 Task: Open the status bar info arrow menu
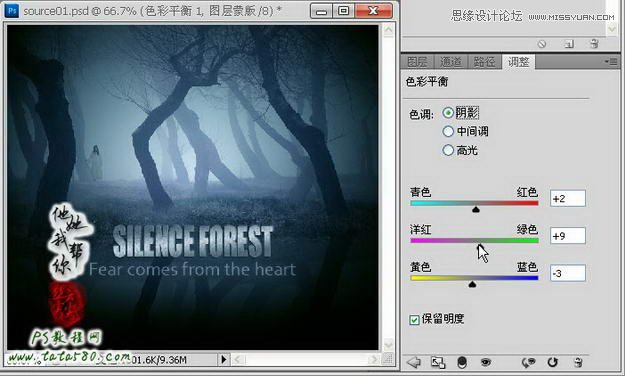[224, 360]
